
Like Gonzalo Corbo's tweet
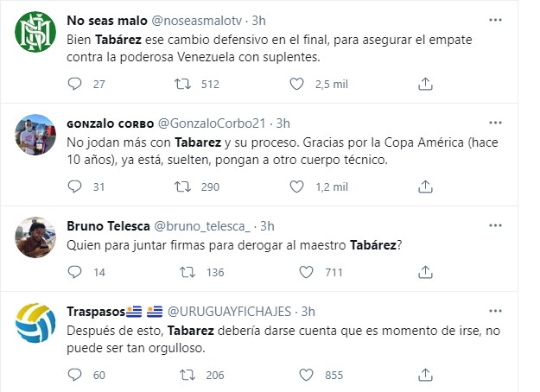[296, 186]
